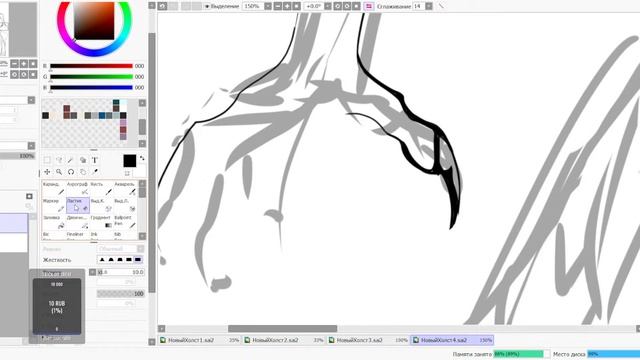Viewport: 640px width, 360px height.
Task: Reset canvas rotation button
Action: [356, 6]
